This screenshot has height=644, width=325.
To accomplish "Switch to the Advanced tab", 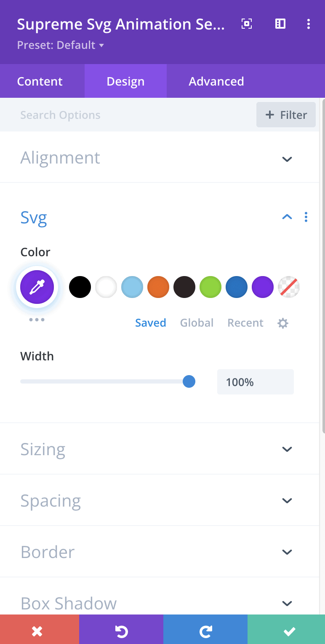I will [216, 81].
